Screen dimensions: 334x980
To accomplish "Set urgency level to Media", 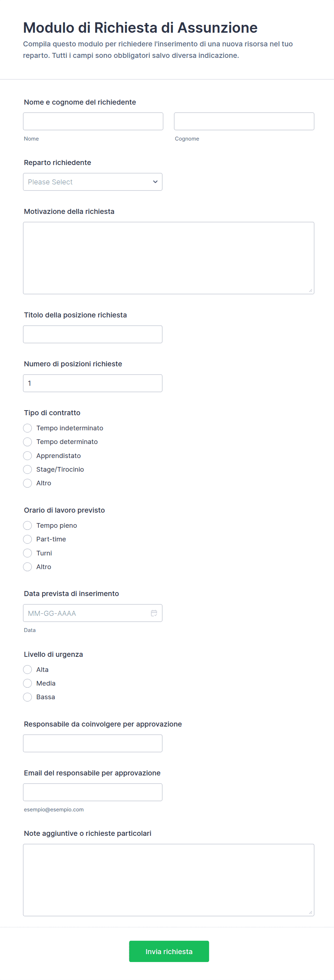I will 27,683.
